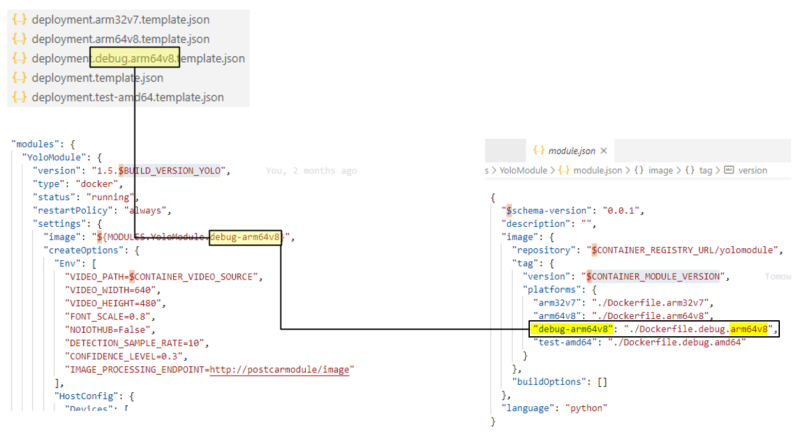Follow the http://postcarmodule/image link
The height and width of the screenshot is (436, 803).
point(279,370)
